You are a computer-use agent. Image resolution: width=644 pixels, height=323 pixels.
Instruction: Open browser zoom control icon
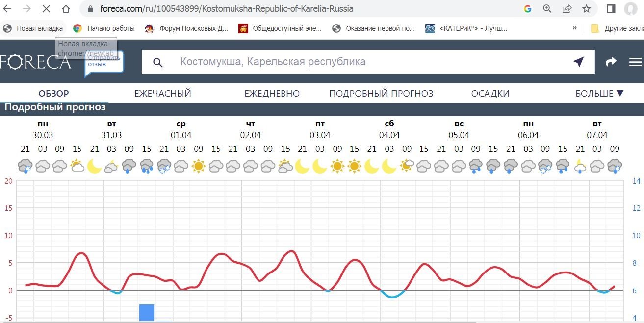tap(547, 9)
